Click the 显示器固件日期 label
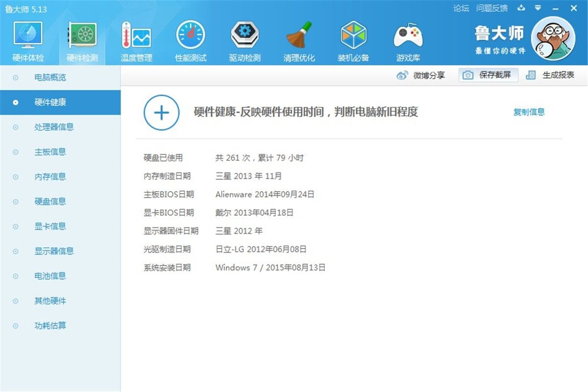588x392 pixels. point(171,231)
